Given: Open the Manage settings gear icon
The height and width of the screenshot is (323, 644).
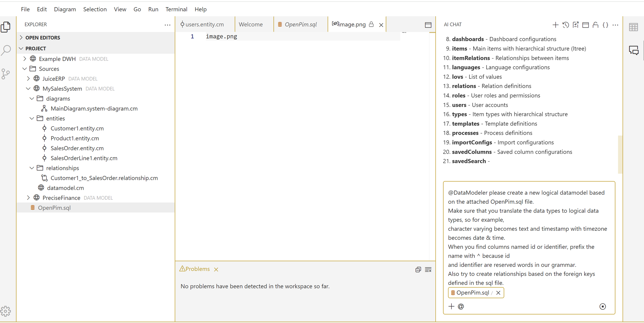Looking at the screenshot, I should [6, 311].
